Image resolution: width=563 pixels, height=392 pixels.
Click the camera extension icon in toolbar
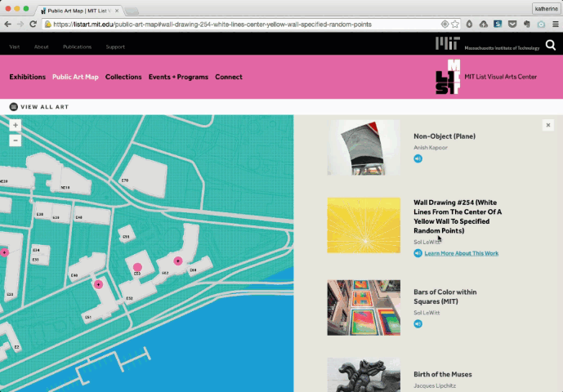click(x=541, y=24)
